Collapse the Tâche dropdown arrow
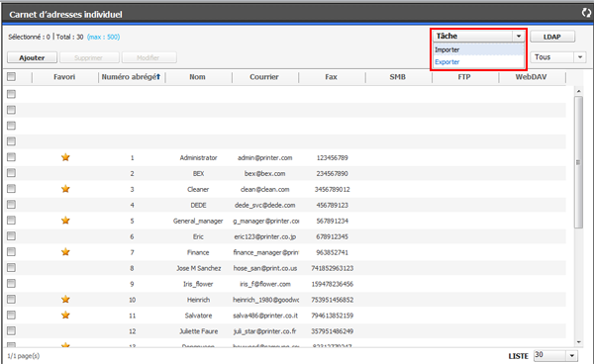This screenshot has height=364, width=594. [519, 37]
